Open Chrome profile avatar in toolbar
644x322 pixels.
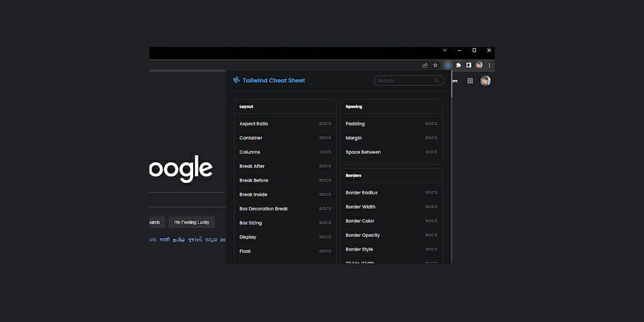(479, 65)
